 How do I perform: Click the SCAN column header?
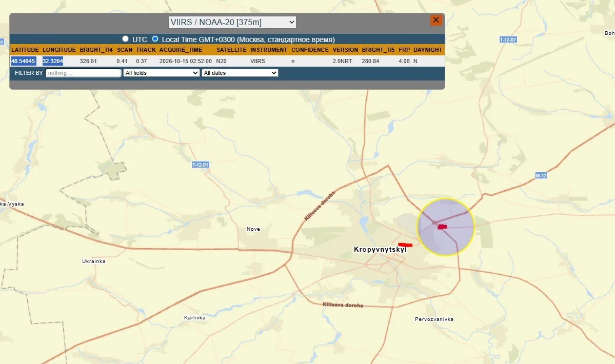125,50
